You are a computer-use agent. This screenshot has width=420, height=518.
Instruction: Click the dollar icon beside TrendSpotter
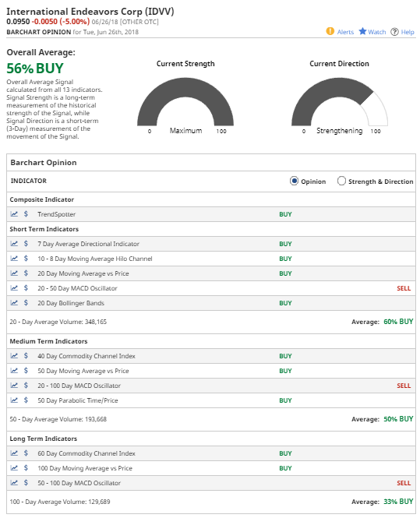point(26,214)
